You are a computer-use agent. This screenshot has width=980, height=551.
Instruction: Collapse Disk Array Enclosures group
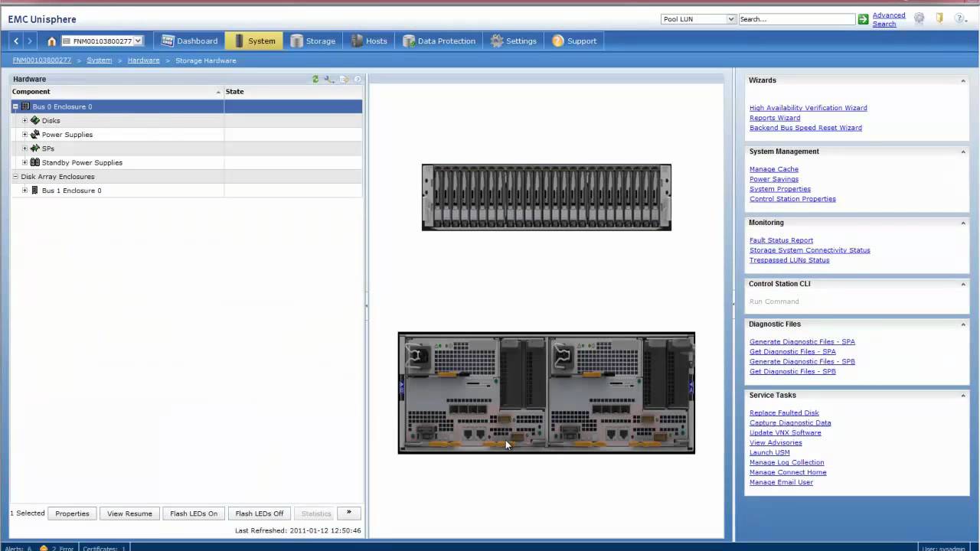tap(15, 176)
